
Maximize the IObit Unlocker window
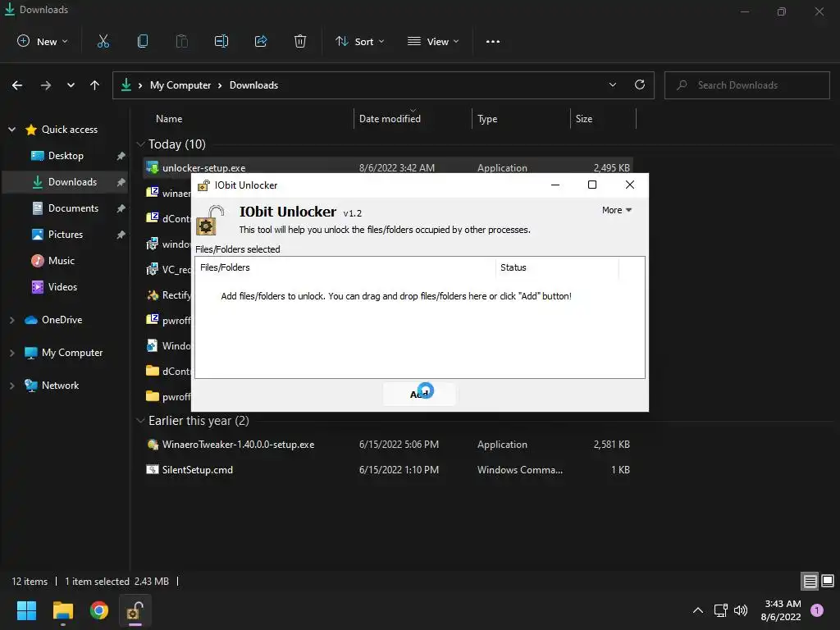[592, 185]
